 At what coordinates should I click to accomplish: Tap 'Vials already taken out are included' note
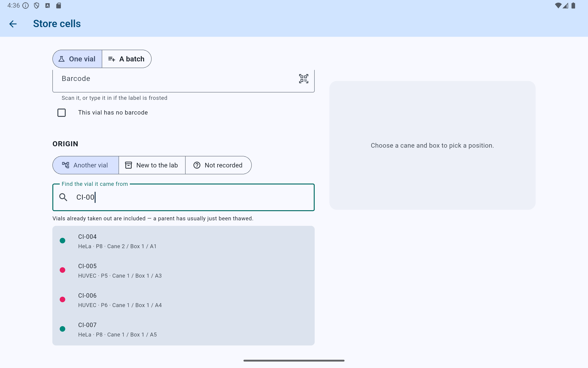click(153, 218)
